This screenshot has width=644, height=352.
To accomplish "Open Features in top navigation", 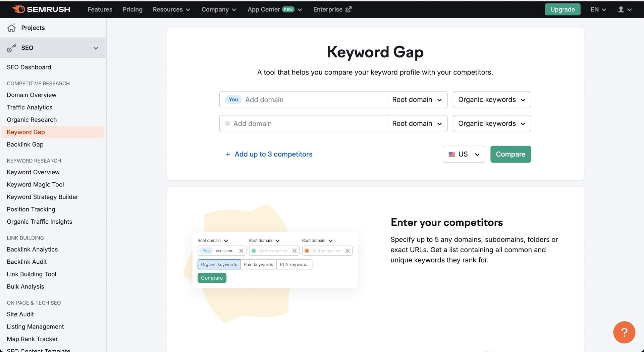I will (x=100, y=9).
